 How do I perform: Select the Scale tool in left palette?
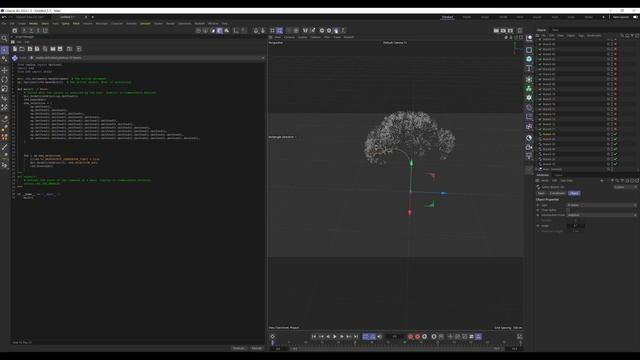click(x=4, y=89)
